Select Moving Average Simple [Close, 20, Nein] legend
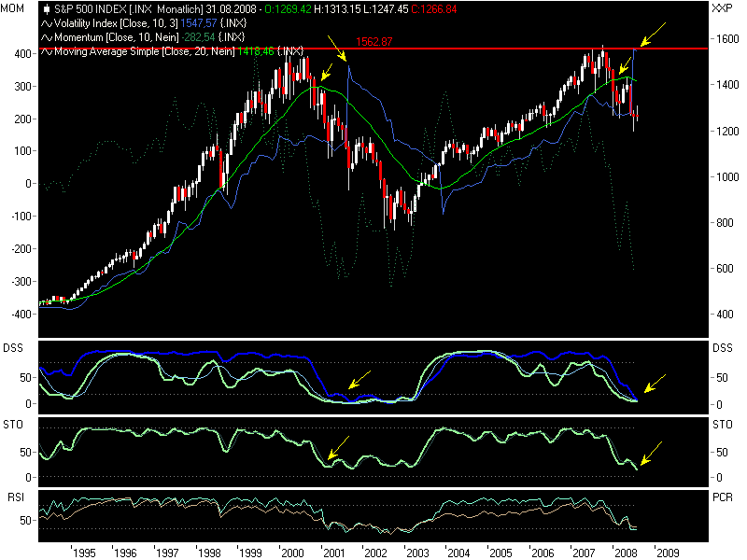The image size is (747, 560). 145,51
